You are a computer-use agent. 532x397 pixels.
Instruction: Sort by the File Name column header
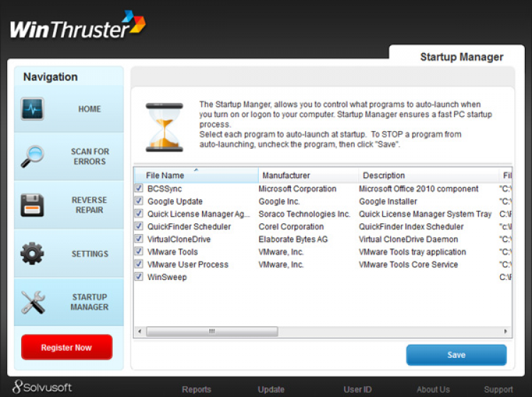(196, 175)
